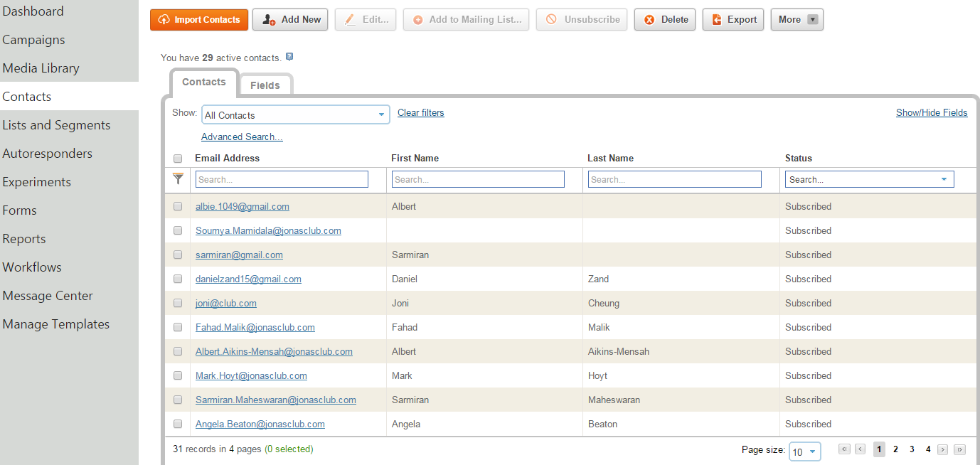Click the Delete contacts button
Screen dimensions: 980x465
(x=666, y=20)
